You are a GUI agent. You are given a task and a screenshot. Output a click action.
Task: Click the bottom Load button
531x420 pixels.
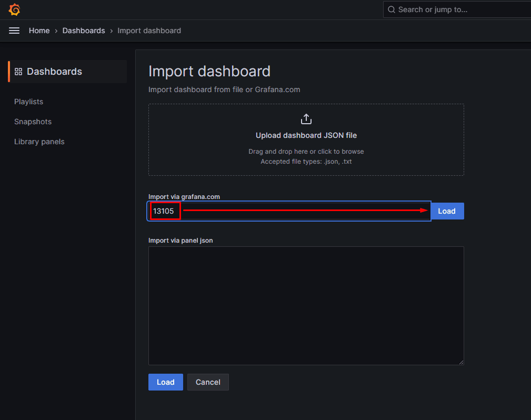(166, 382)
